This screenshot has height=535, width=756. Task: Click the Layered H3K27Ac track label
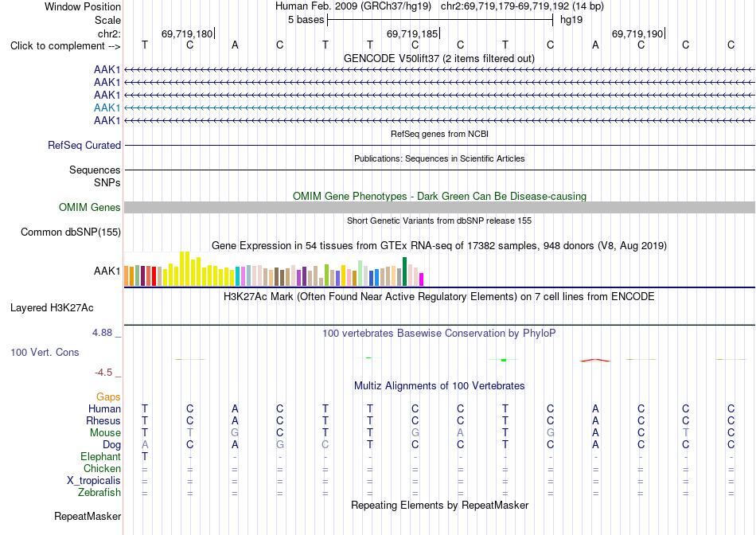(x=52, y=308)
